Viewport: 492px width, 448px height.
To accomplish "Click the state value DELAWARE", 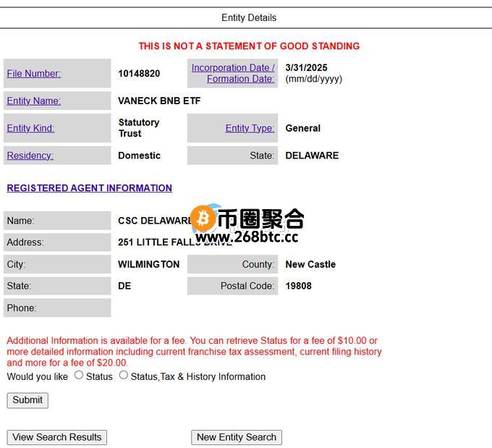I will 312,156.
